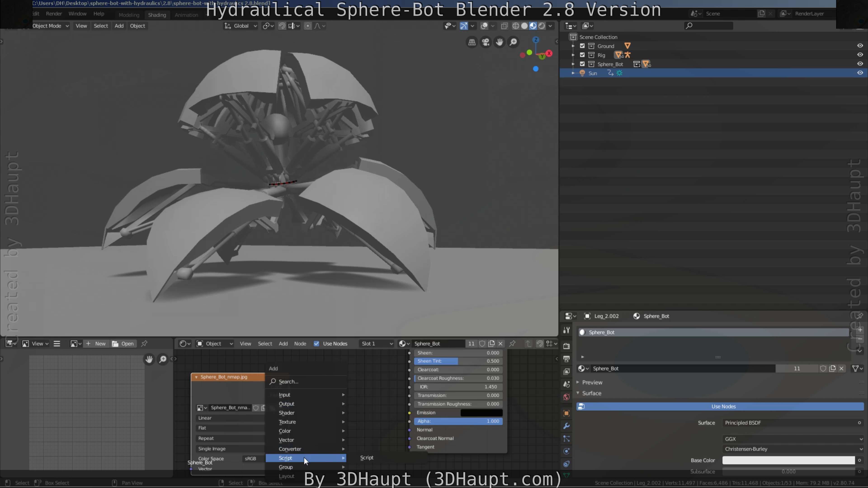This screenshot has width=868, height=488.
Task: Expand the Sun object tree row
Action: click(573, 73)
